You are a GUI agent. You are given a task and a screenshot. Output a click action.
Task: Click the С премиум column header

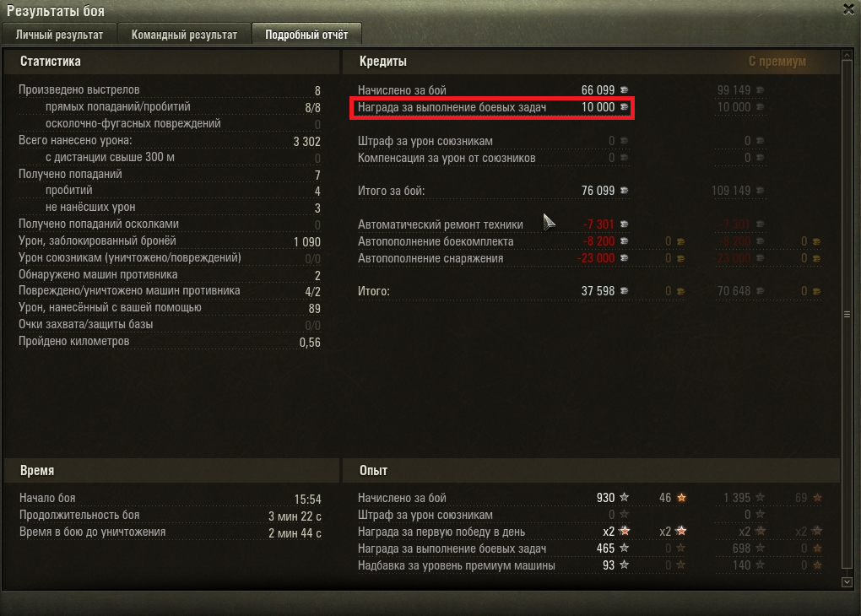777,61
